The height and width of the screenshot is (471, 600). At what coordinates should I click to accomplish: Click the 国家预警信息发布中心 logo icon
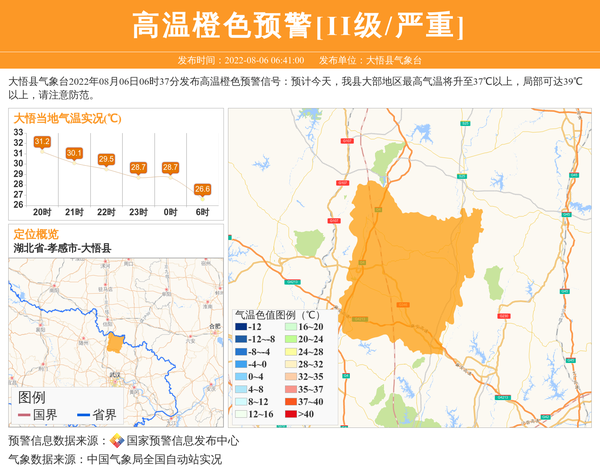click(117, 441)
